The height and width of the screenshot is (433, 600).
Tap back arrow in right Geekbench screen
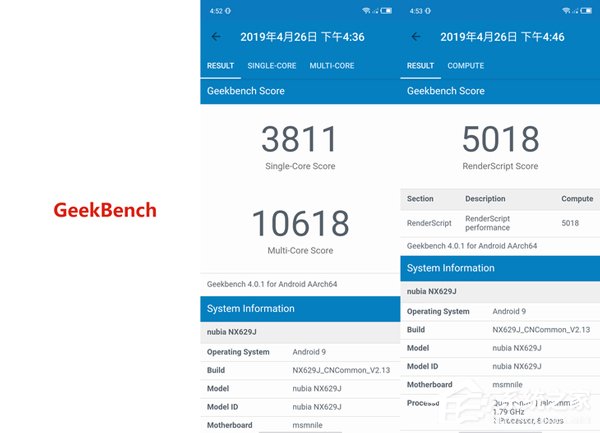[x=416, y=37]
